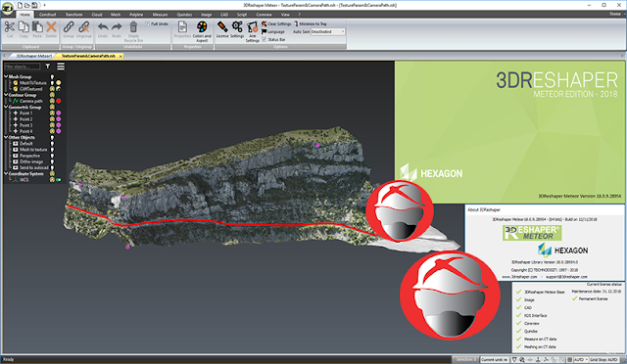
Task: Toggle the Full Undo checkbox
Action: (147, 24)
